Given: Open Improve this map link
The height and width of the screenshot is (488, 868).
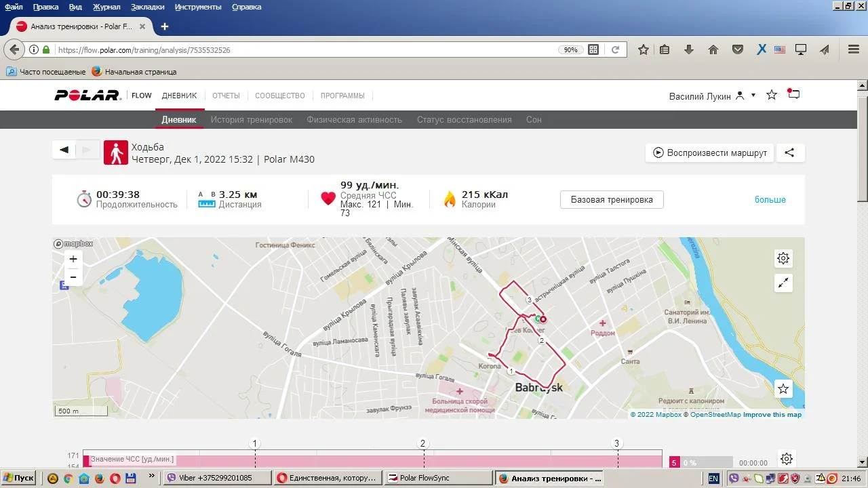Looking at the screenshot, I should (772, 415).
